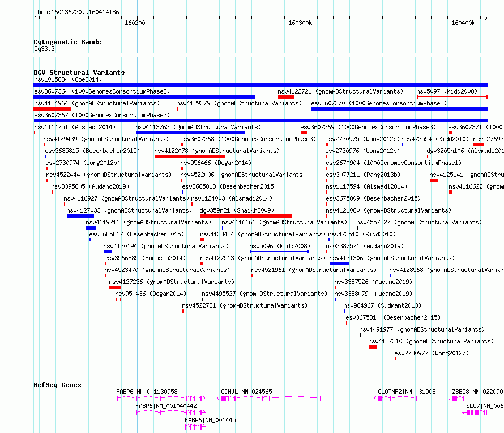Click esv2730975 (Wong2012b) label
Viewport: 504px width, 433px height.
(x=362, y=139)
